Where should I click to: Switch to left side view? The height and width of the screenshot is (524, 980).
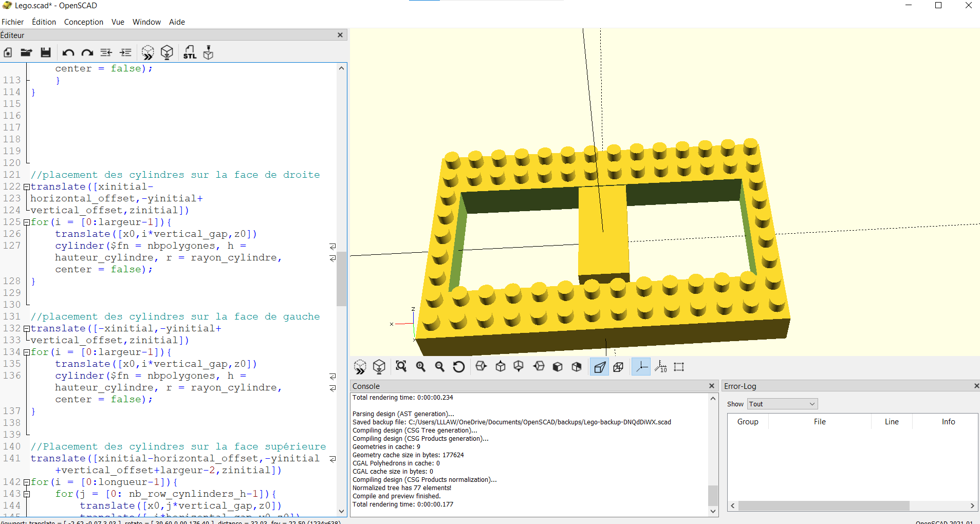click(539, 367)
